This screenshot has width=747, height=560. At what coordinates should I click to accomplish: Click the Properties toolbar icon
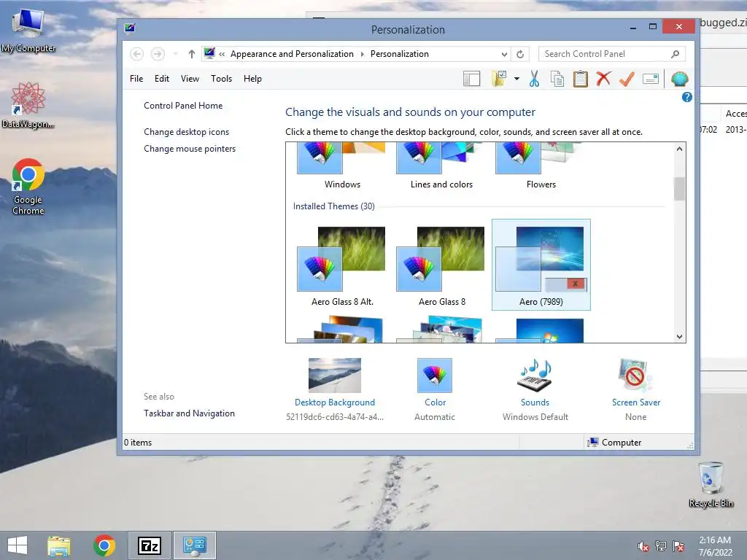point(650,79)
